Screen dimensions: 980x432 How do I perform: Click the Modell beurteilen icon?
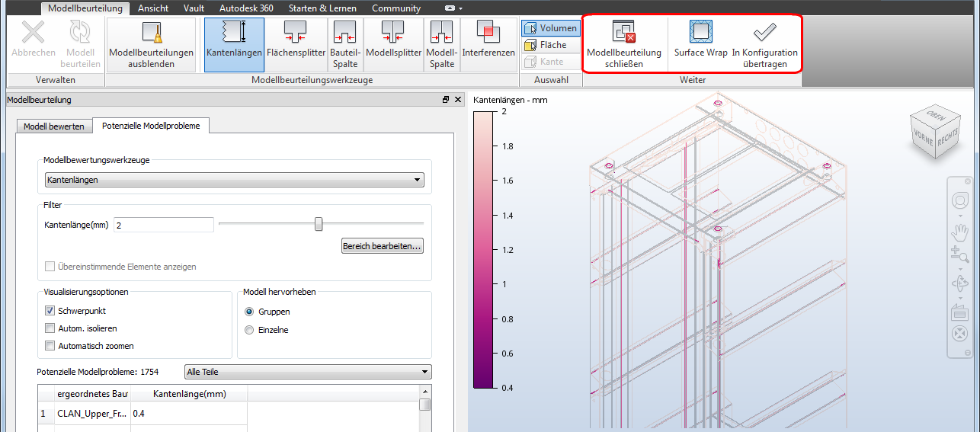click(80, 33)
